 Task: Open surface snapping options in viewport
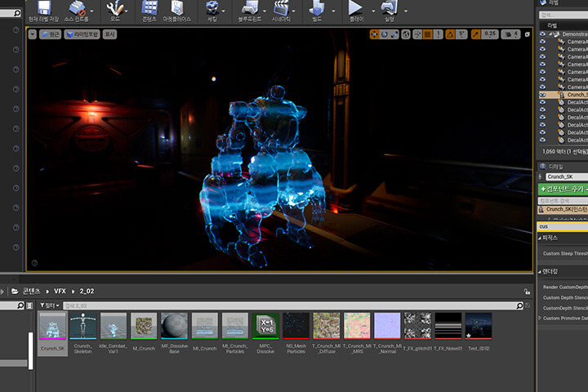(x=417, y=34)
